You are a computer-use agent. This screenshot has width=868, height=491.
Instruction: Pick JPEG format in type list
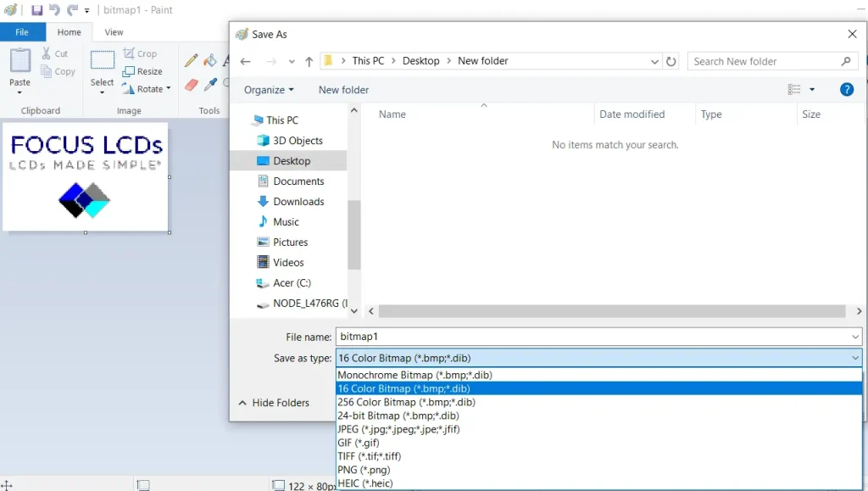(397, 429)
